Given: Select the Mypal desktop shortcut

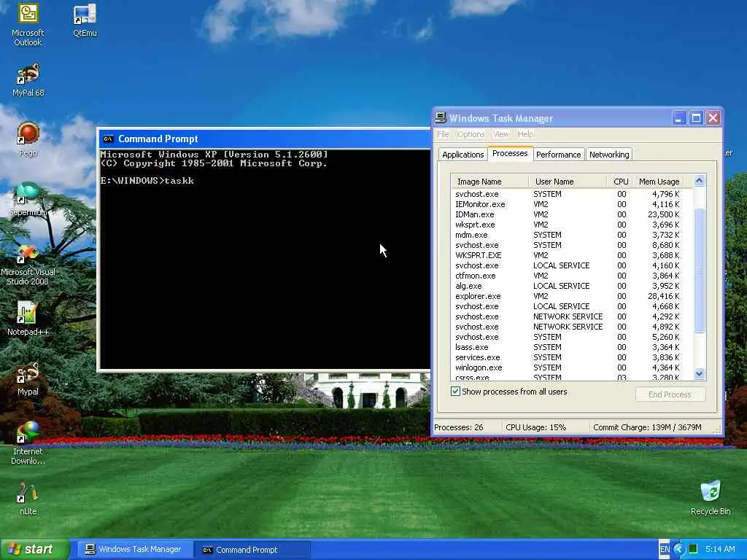Looking at the screenshot, I should pyautogui.click(x=28, y=378).
